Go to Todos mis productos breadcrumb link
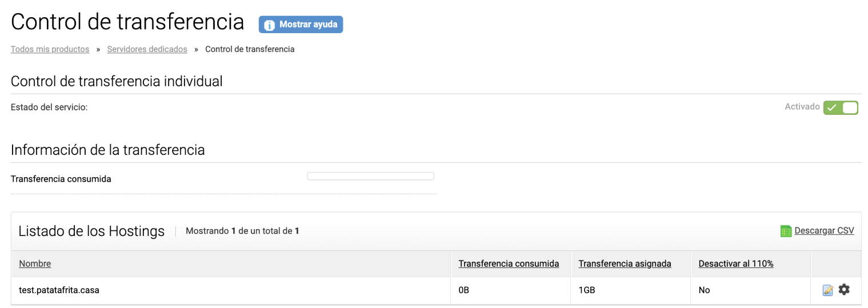The image size is (868, 308). (50, 49)
